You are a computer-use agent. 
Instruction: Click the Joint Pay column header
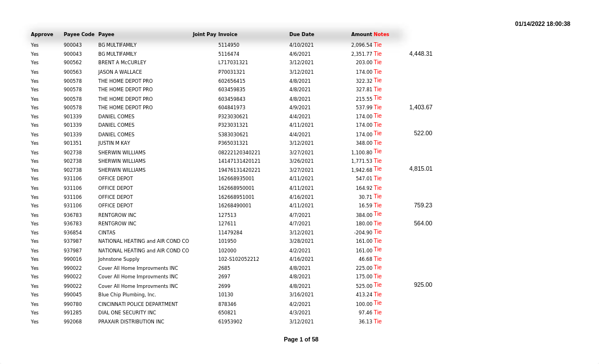point(204,34)
